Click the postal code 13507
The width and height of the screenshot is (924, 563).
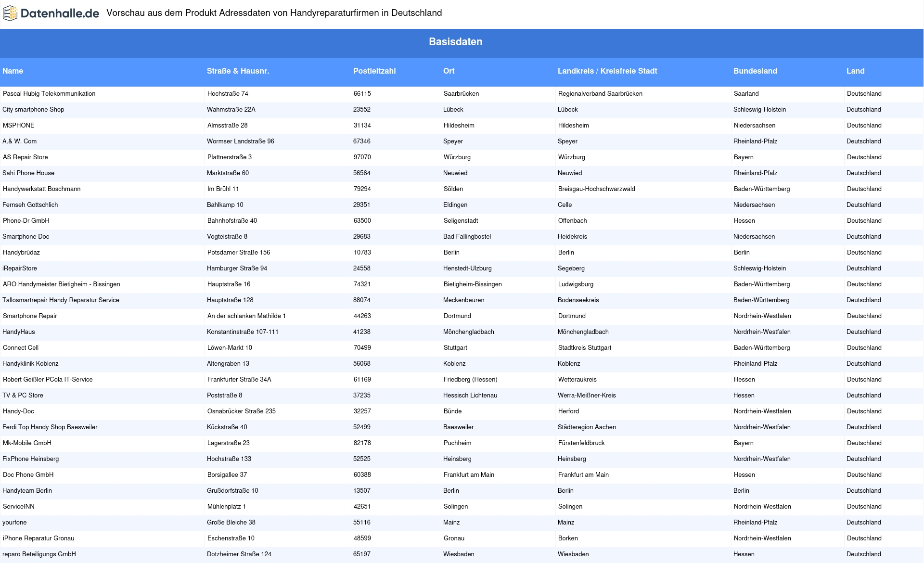(x=362, y=491)
